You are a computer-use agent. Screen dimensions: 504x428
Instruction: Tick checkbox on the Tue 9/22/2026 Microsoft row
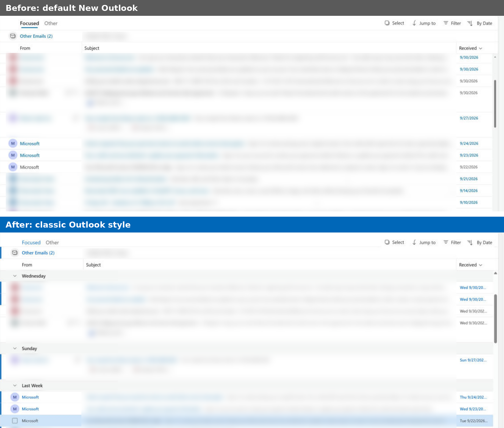(x=15, y=420)
